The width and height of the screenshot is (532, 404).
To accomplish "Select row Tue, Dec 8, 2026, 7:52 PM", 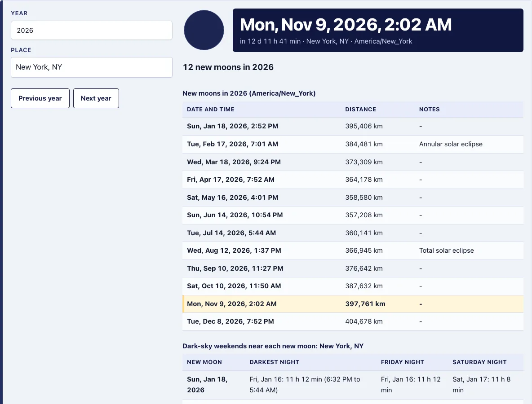I will coord(353,322).
